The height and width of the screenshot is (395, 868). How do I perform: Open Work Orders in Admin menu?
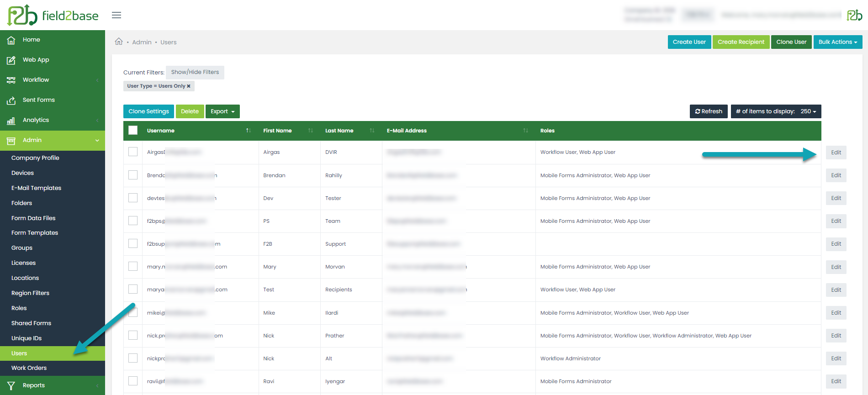[x=29, y=368]
